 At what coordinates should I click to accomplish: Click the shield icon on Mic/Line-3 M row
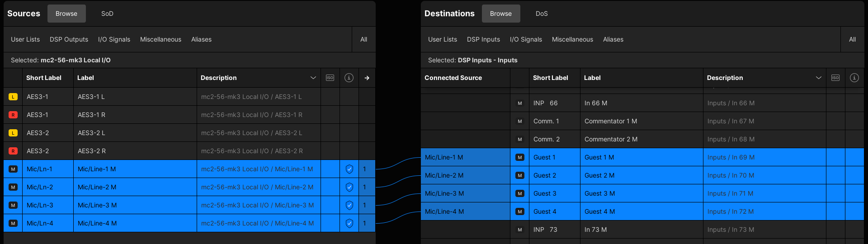[349, 205]
